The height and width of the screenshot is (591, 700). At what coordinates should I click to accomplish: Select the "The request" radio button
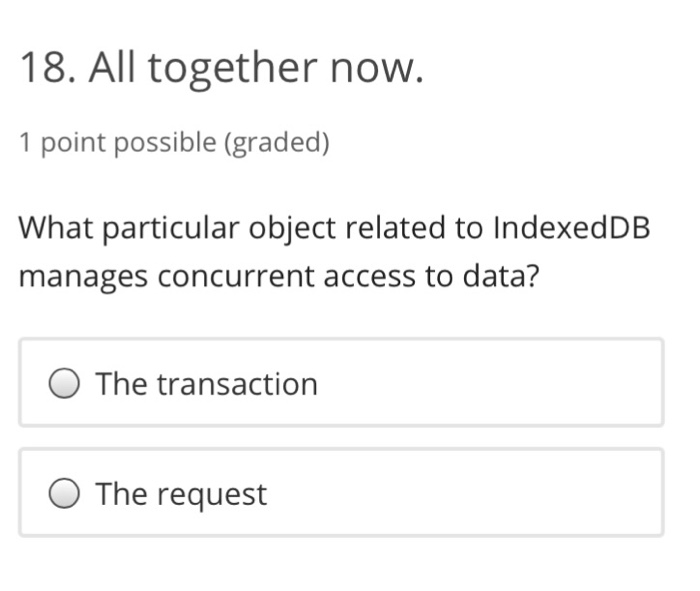66,494
